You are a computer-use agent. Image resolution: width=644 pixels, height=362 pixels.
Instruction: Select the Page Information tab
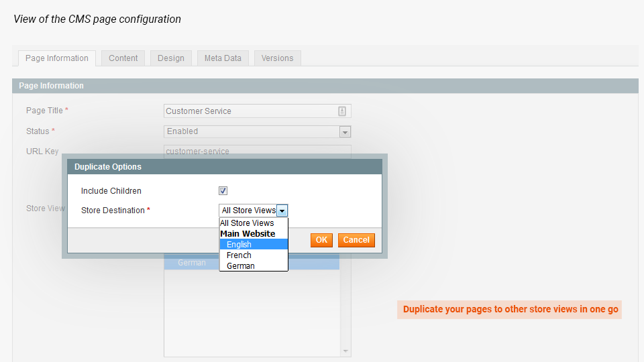pos(57,58)
